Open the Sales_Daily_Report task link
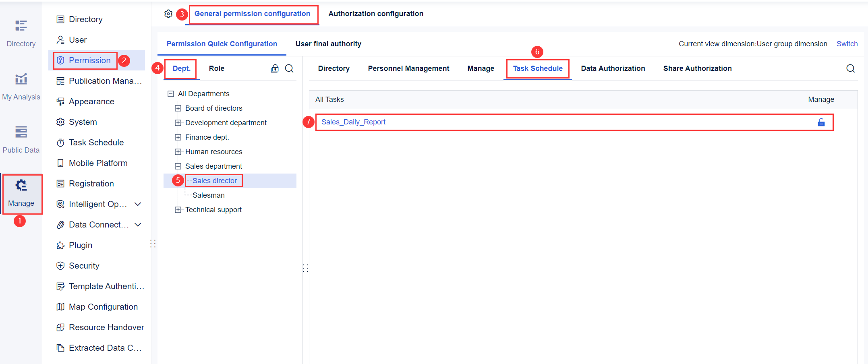This screenshot has width=868, height=364. 353,122
